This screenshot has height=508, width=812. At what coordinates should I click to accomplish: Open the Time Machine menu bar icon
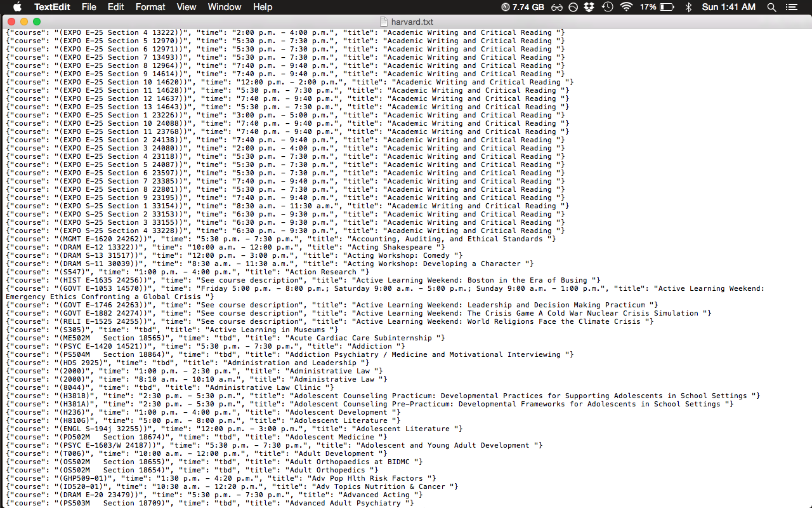[607, 7]
